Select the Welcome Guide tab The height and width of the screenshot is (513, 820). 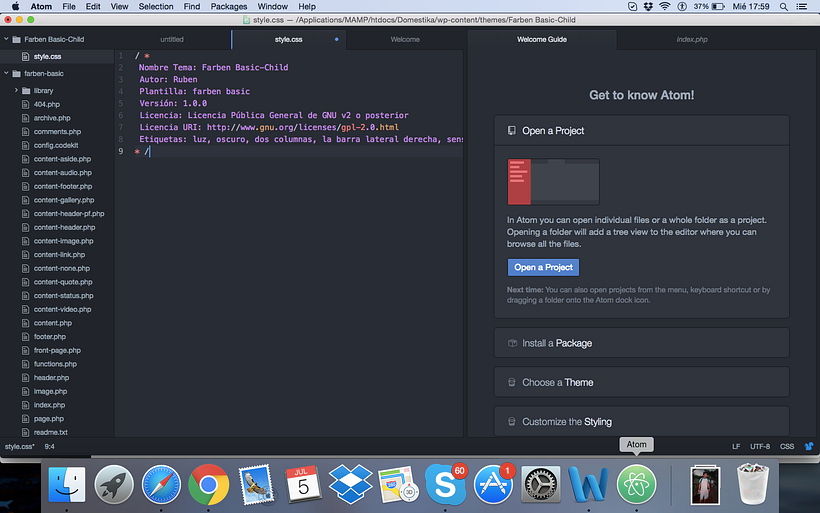click(x=542, y=39)
